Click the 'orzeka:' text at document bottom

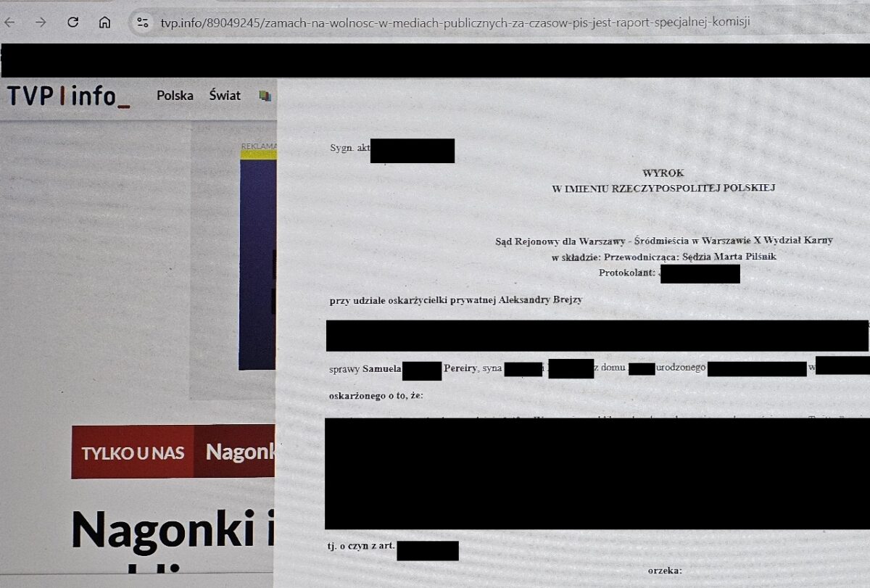tap(664, 571)
